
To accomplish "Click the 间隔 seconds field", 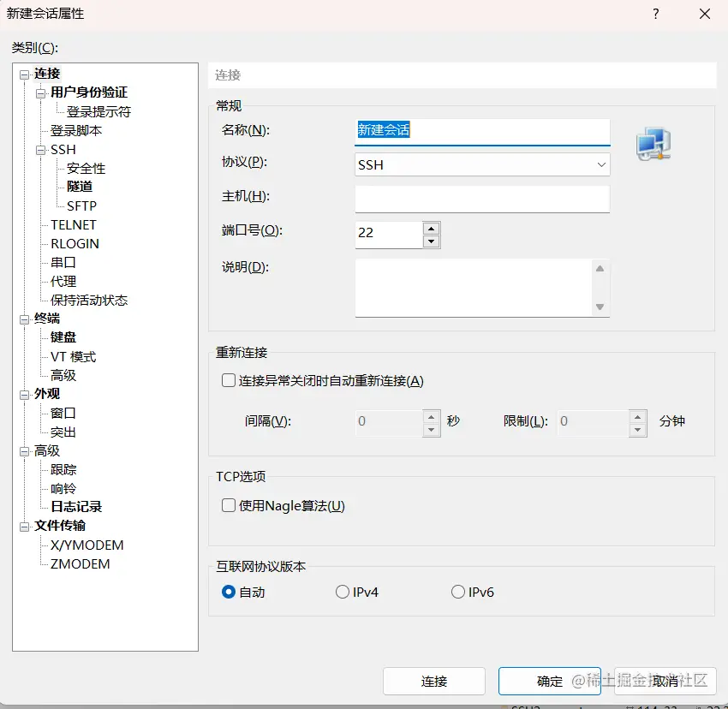I will coord(389,423).
